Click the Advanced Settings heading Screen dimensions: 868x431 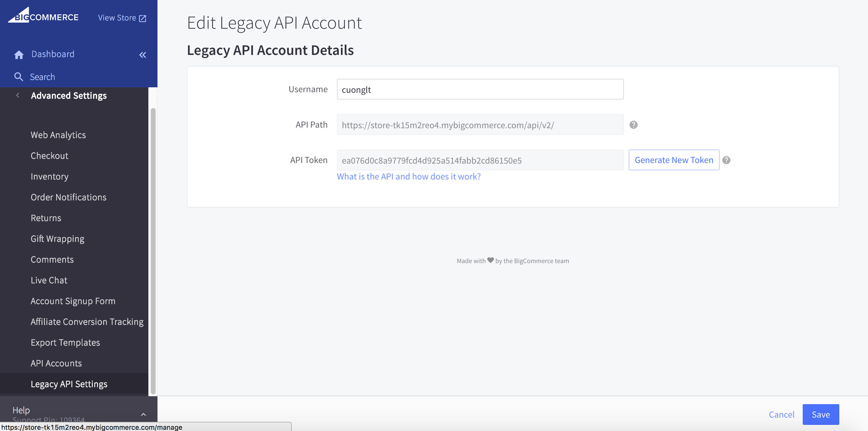tap(69, 96)
